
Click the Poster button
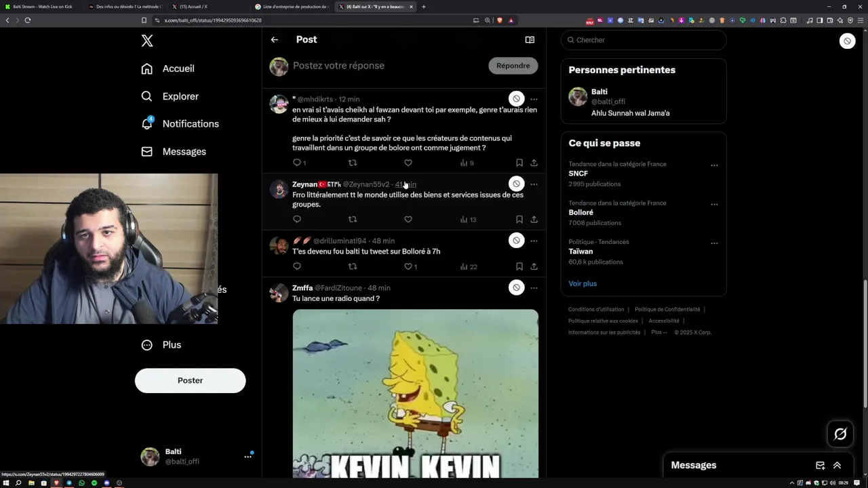[190, 380]
